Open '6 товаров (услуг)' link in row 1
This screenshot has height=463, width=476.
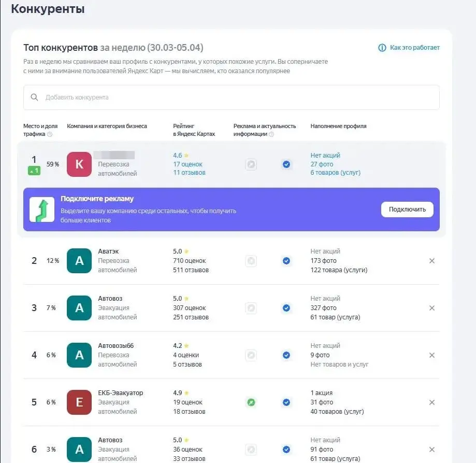pyautogui.click(x=336, y=173)
